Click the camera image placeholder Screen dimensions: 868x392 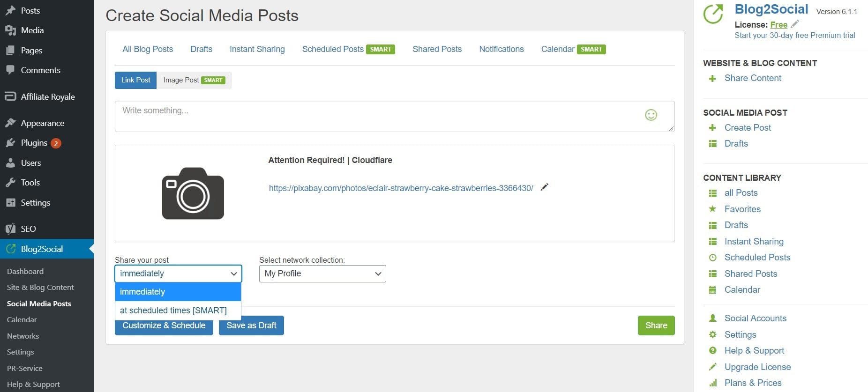(193, 193)
